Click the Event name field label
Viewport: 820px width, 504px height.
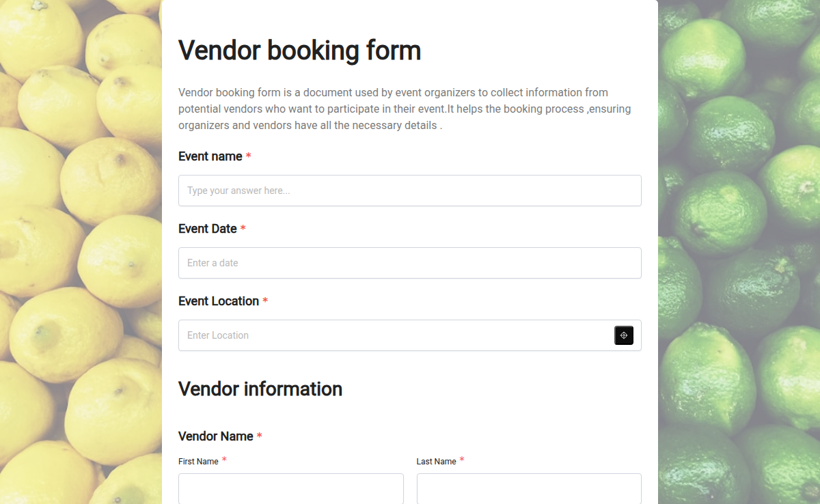click(210, 156)
